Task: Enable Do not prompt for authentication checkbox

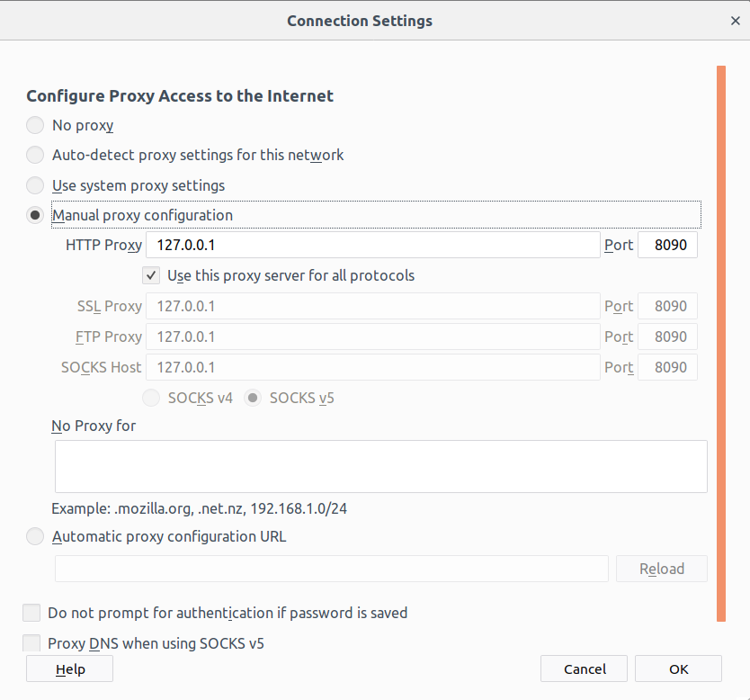Action: (31, 613)
